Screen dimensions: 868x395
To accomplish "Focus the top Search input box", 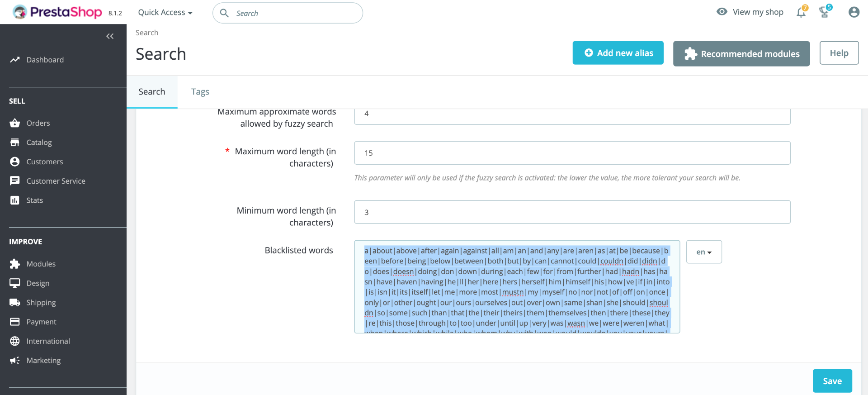I will coord(294,13).
